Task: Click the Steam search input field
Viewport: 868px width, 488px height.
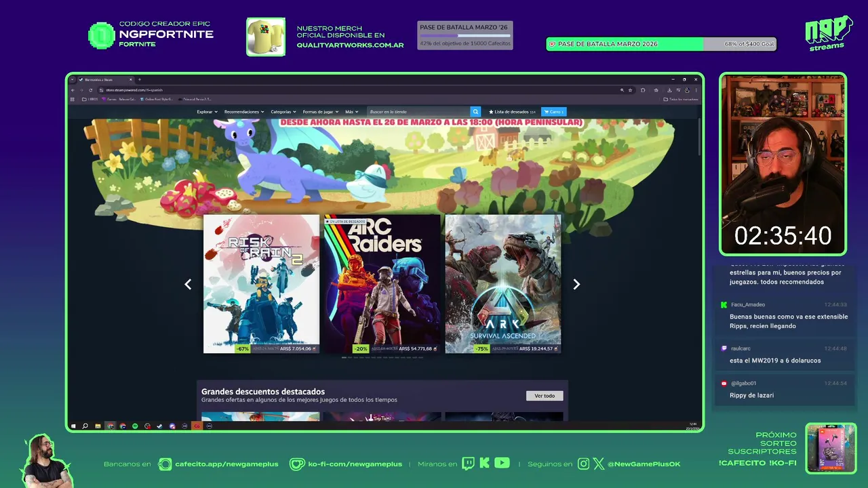Action: 418,112
